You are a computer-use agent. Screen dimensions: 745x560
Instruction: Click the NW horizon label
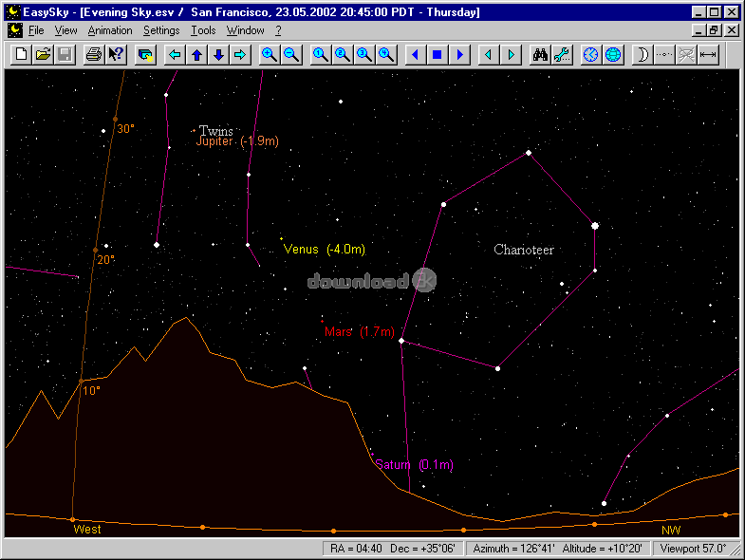click(671, 530)
